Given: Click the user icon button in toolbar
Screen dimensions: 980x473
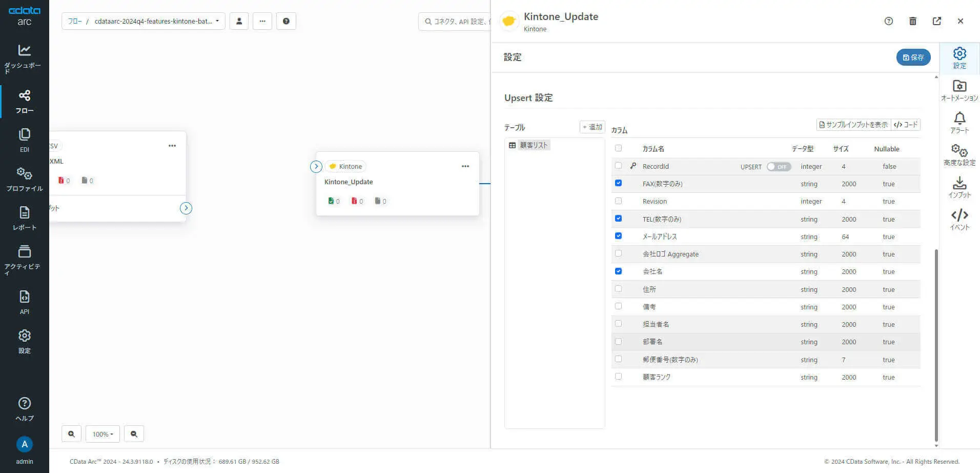Looking at the screenshot, I should [239, 21].
